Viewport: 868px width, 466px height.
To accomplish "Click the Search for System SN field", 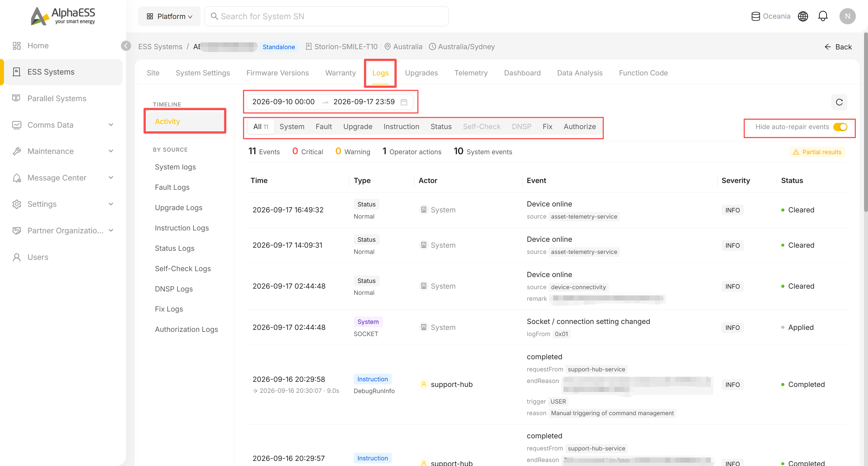I will point(326,16).
